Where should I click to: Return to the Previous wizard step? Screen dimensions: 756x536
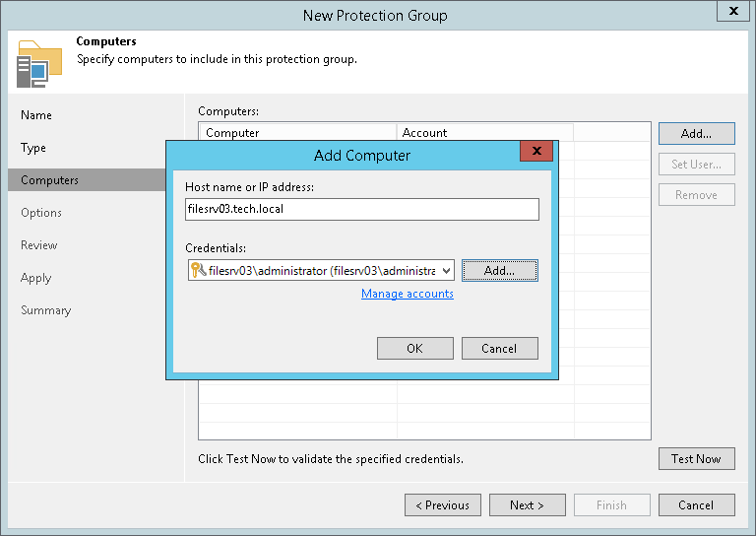443,505
